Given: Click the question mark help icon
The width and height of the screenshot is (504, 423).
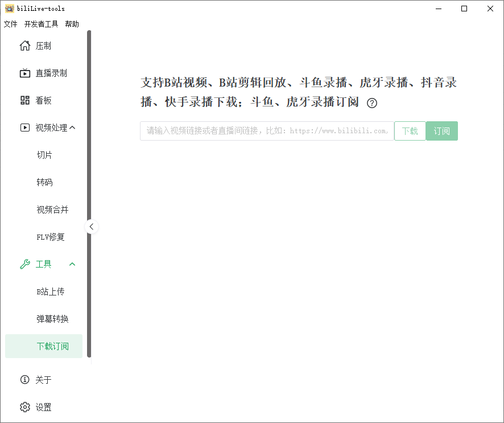Looking at the screenshot, I should click(x=372, y=103).
